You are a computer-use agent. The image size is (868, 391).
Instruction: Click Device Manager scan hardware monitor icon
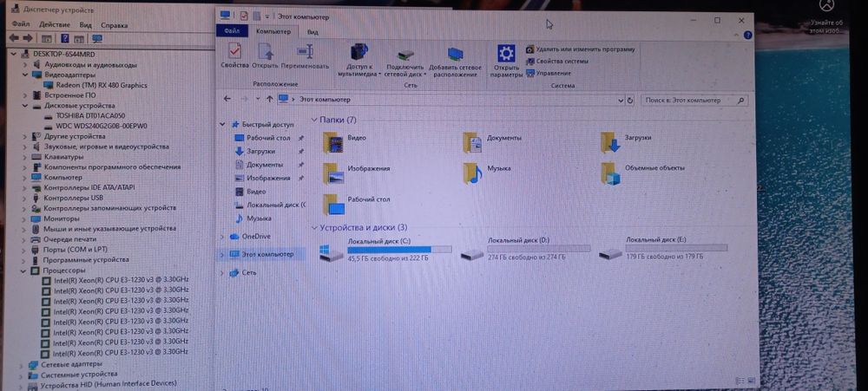tap(97, 39)
